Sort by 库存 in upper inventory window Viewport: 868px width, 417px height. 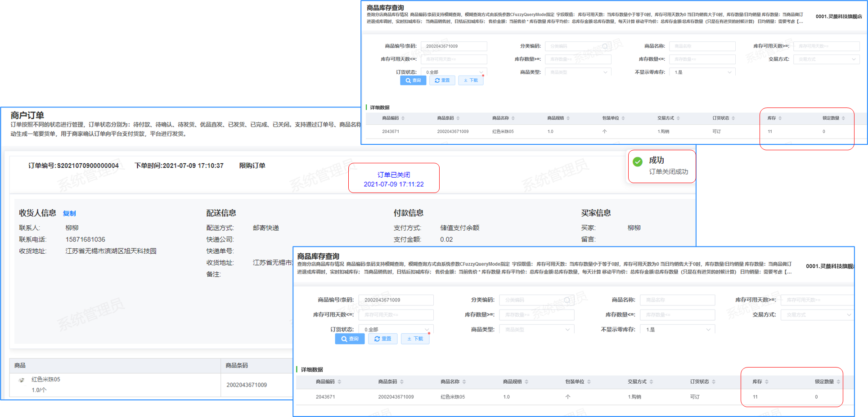780,118
